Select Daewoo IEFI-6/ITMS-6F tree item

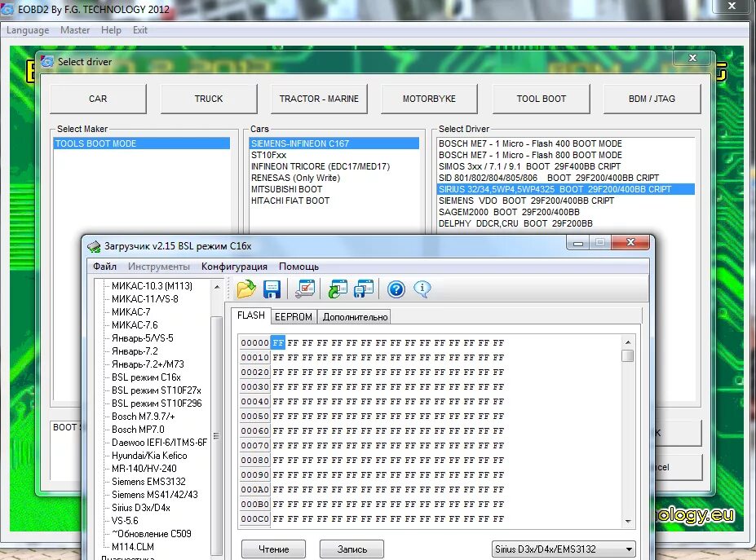159,442
